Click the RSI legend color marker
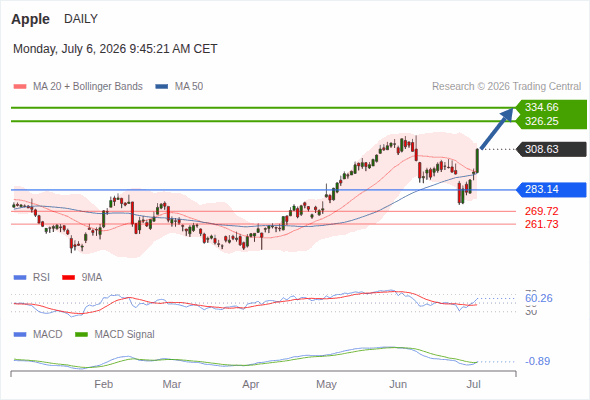This screenshot has width=590, height=400. click(x=20, y=278)
